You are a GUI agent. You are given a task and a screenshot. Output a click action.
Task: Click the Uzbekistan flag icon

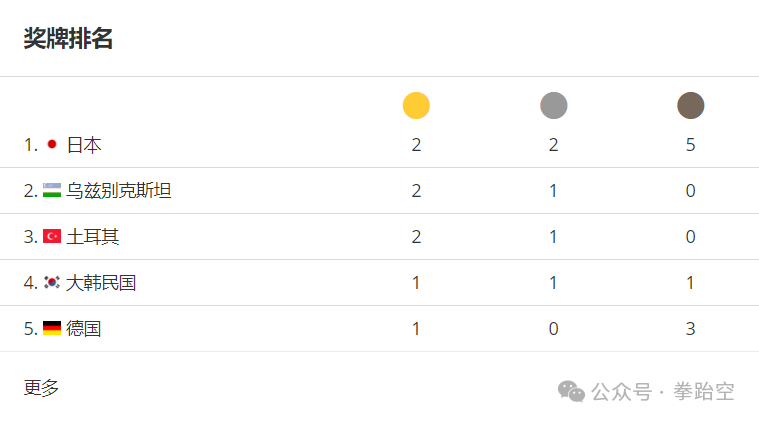52,190
